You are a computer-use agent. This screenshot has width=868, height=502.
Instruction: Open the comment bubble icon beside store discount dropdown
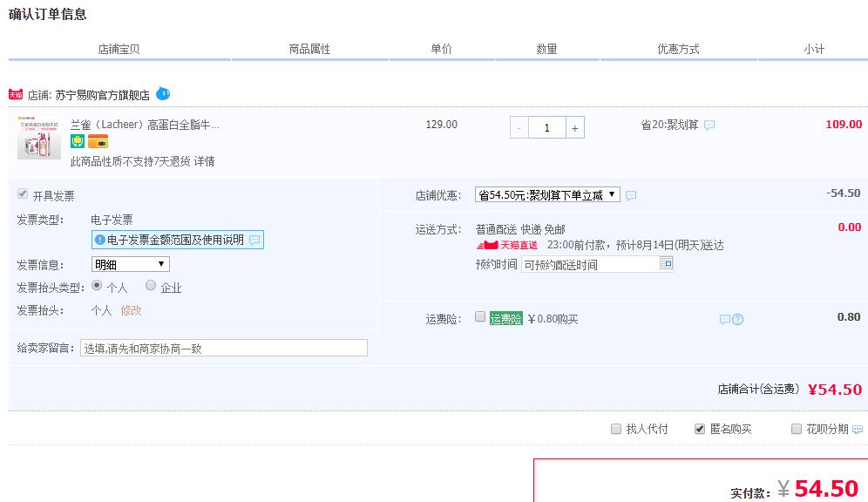[630, 195]
